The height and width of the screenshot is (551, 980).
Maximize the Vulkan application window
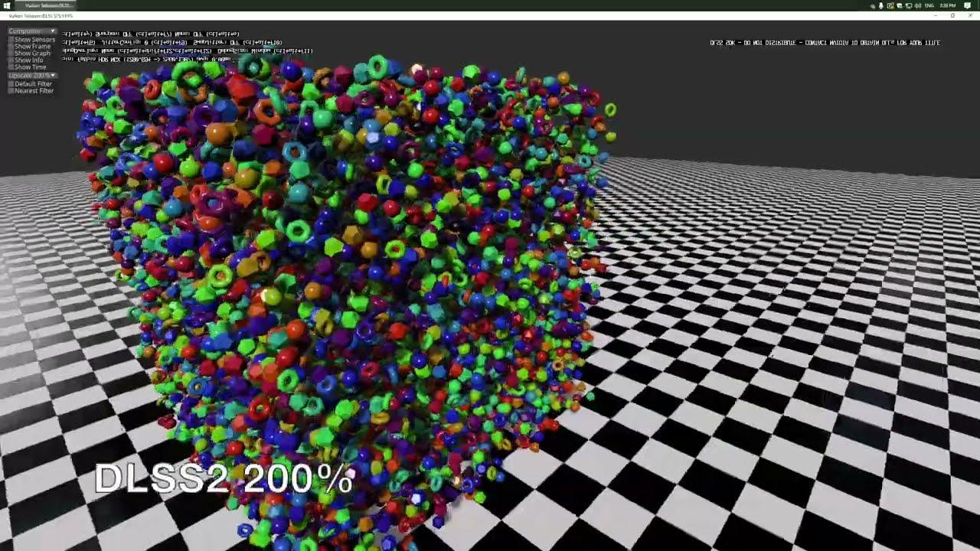coord(952,15)
